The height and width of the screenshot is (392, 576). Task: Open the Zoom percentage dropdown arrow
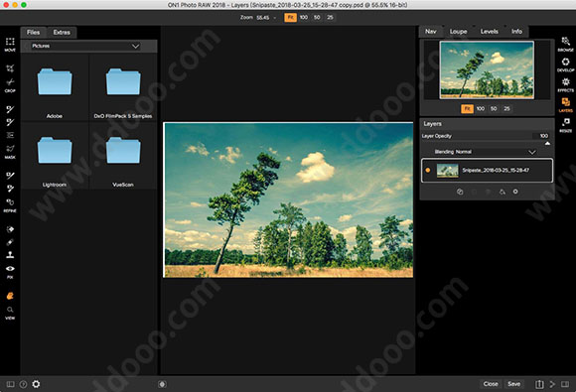274,18
